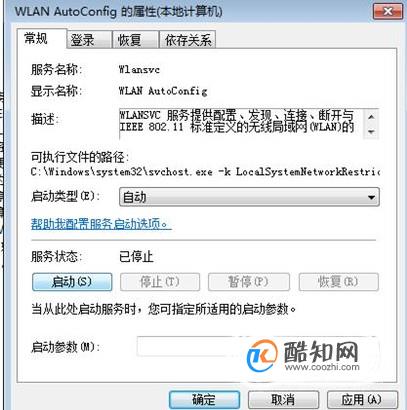Cancel the dialog with 取消

(x=283, y=399)
